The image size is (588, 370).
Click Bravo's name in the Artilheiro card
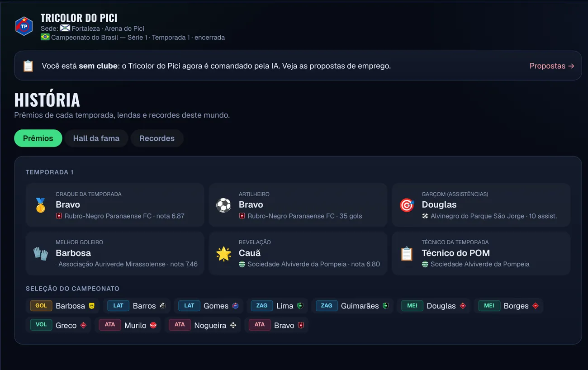(251, 205)
